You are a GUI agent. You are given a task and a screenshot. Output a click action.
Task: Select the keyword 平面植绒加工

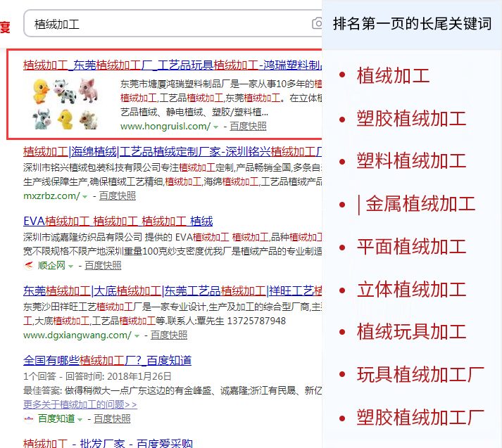pyautogui.click(x=411, y=247)
